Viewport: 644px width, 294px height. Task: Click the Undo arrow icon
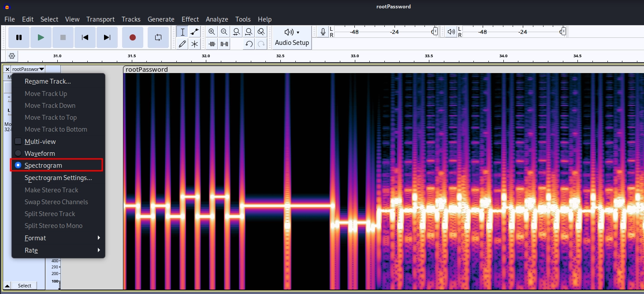pos(249,44)
